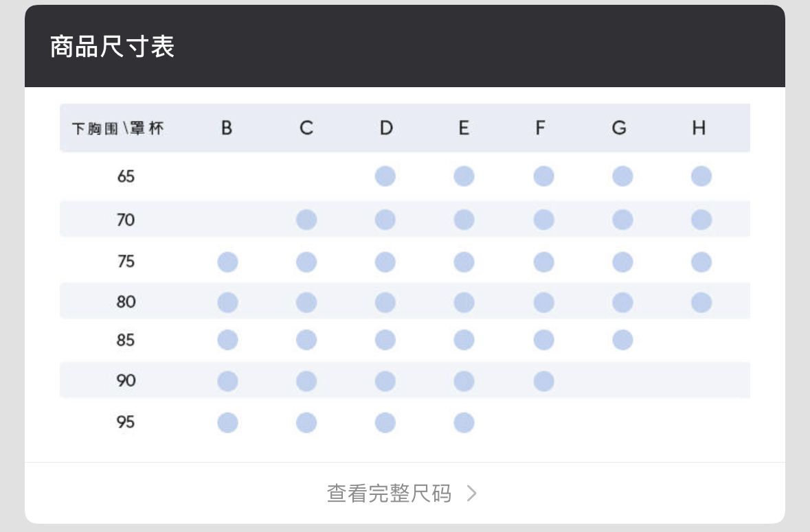
Task: Click the 85G size dot
Action: (x=622, y=340)
